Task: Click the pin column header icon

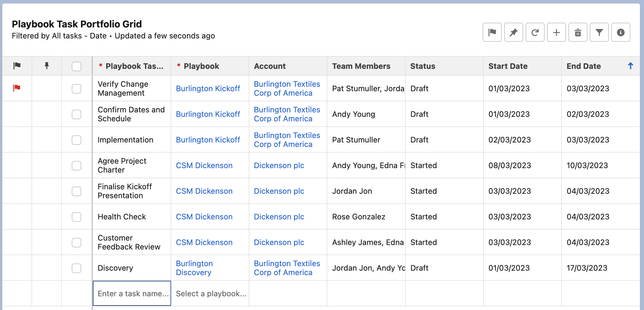Action: (x=47, y=66)
